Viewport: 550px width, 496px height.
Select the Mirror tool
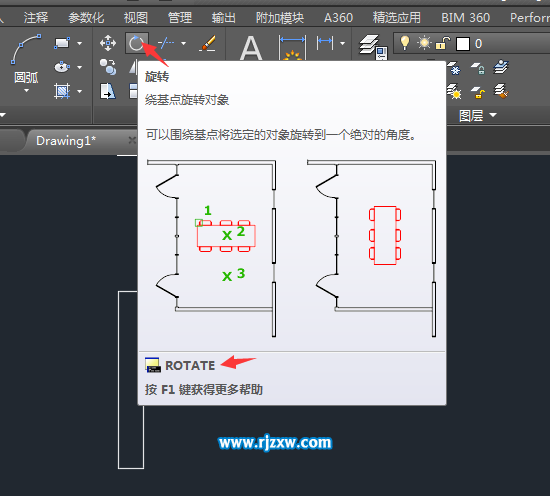(133, 67)
